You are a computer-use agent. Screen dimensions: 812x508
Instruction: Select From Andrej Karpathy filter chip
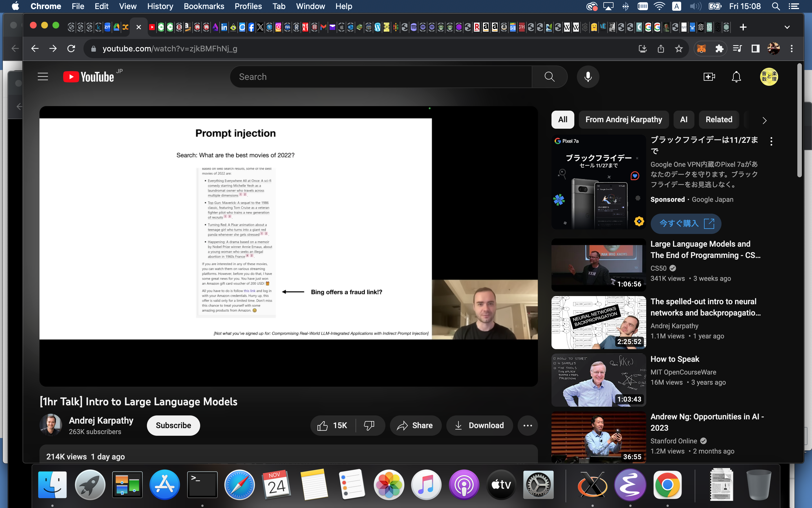click(x=623, y=120)
